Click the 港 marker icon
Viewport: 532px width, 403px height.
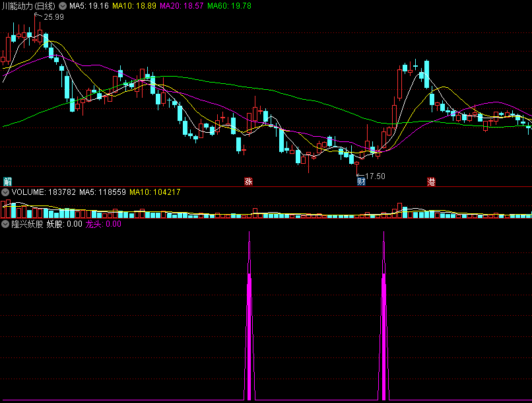pyautogui.click(x=431, y=182)
